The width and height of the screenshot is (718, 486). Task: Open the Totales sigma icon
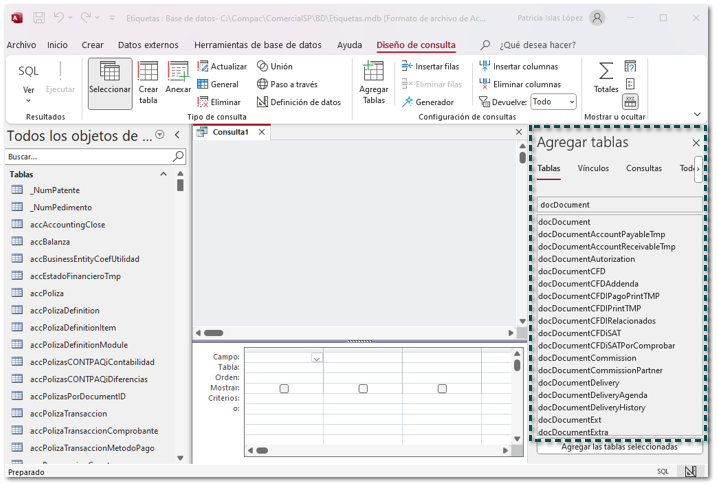pyautogui.click(x=606, y=71)
